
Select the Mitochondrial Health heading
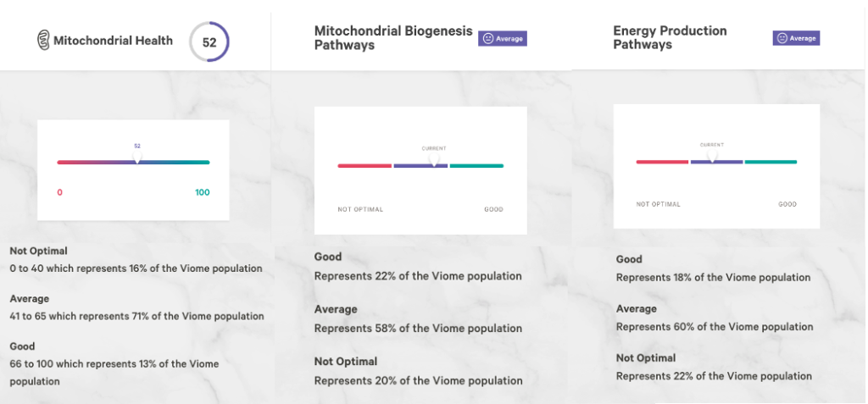113,41
